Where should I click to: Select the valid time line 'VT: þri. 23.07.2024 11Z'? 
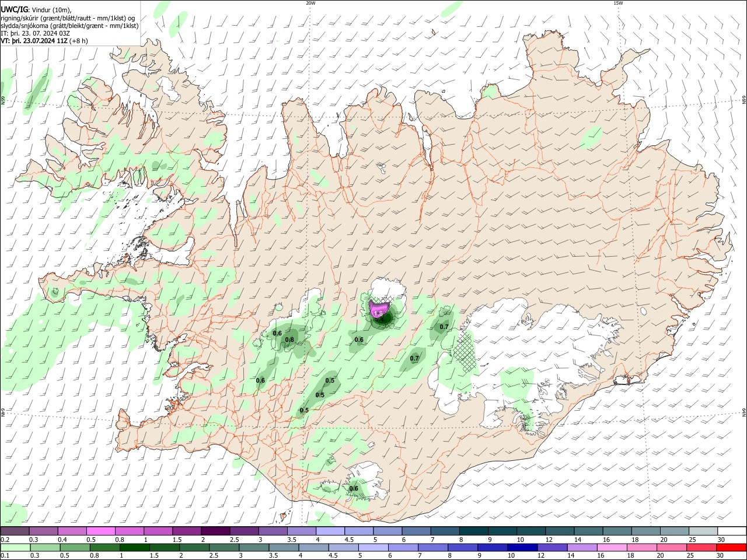pos(35,41)
